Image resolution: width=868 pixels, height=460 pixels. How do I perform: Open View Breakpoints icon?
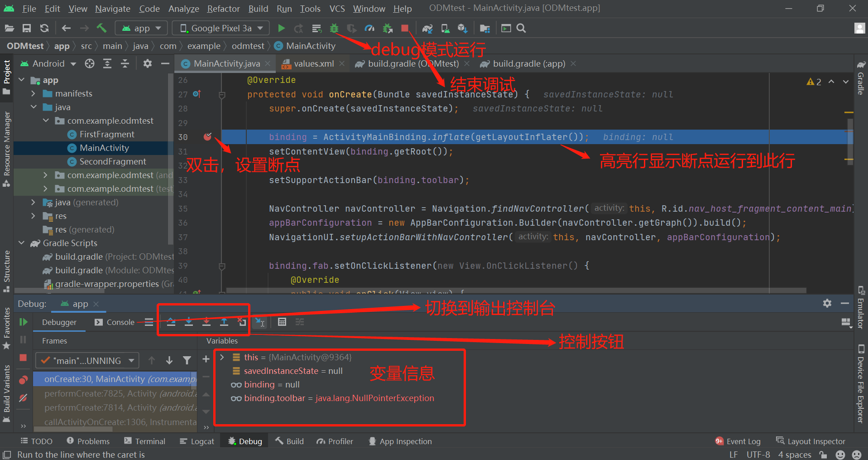point(23,379)
